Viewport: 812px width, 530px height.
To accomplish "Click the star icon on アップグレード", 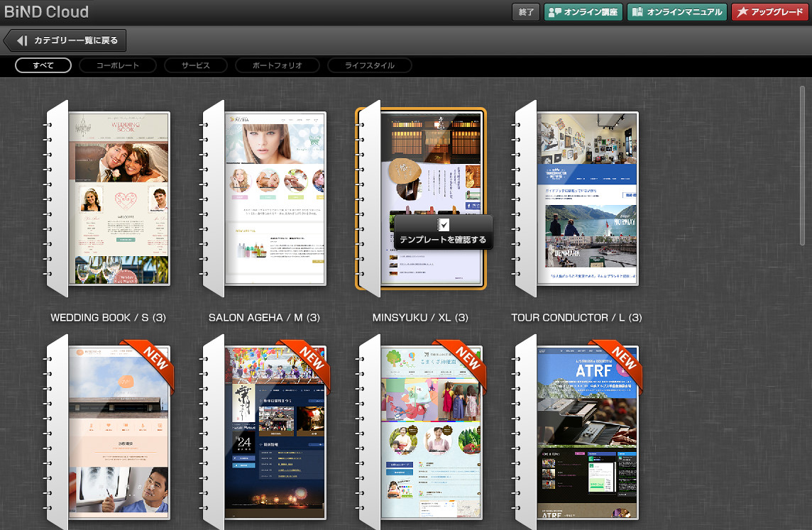I will click(x=742, y=12).
